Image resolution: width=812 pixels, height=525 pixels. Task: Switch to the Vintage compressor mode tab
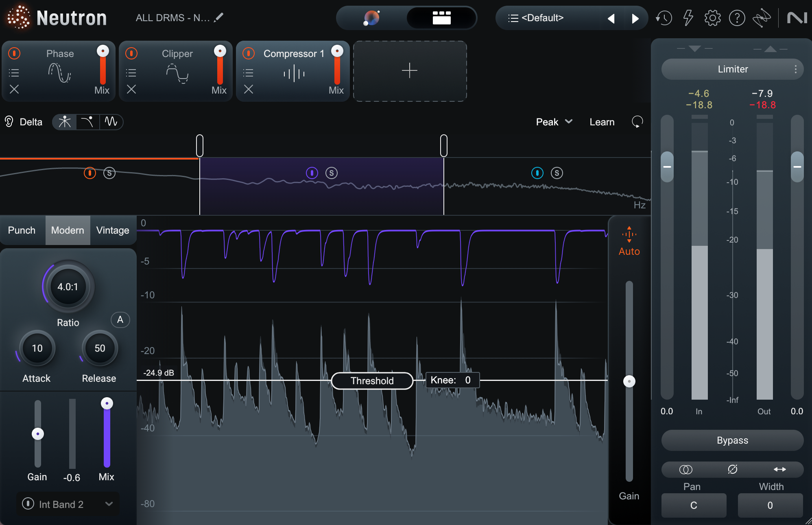click(x=112, y=230)
